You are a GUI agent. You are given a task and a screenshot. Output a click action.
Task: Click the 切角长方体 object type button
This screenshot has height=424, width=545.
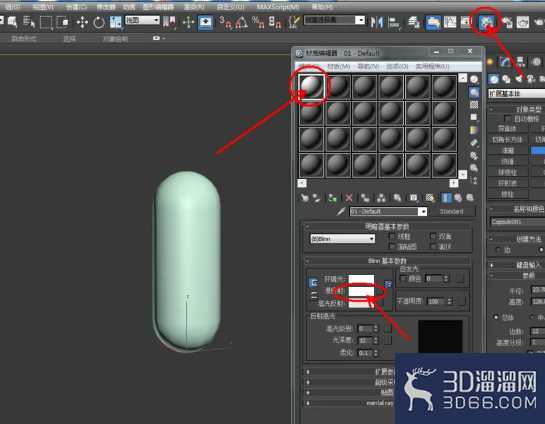pyautogui.click(x=507, y=140)
